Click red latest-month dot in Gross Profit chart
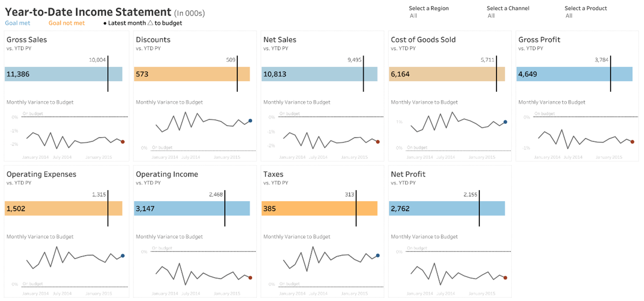 pos(632,142)
